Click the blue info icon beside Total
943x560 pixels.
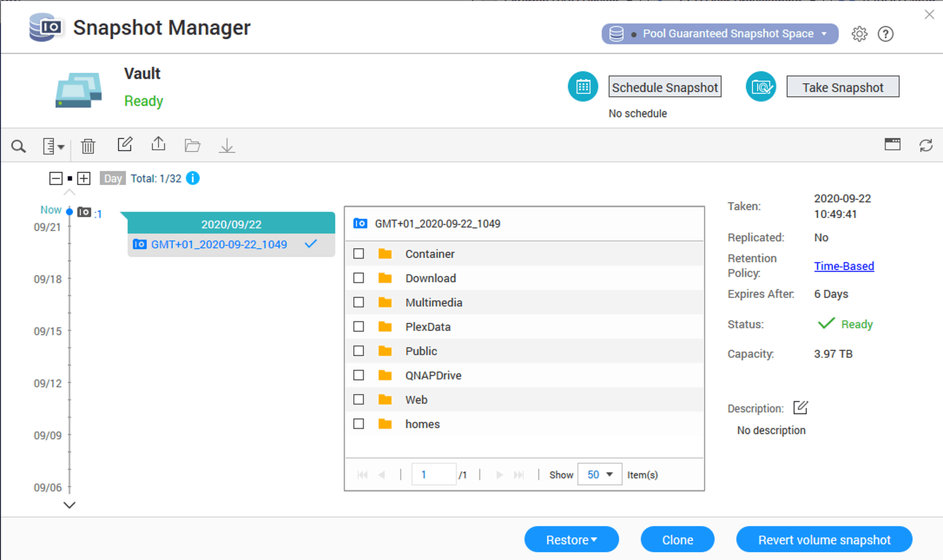[x=193, y=178]
